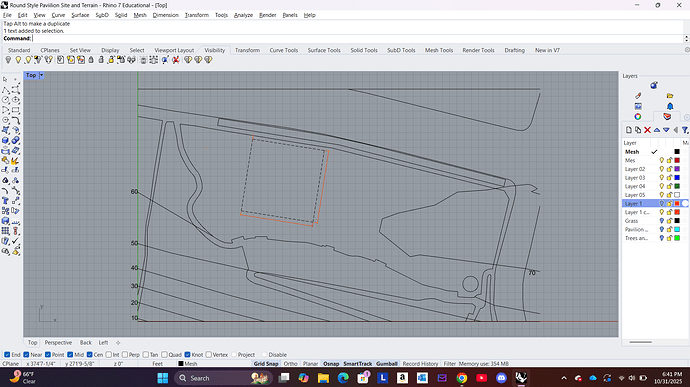Click the Hide Objects gray lightbulb icon
The height and width of the screenshot is (387, 690).
pos(8,60)
